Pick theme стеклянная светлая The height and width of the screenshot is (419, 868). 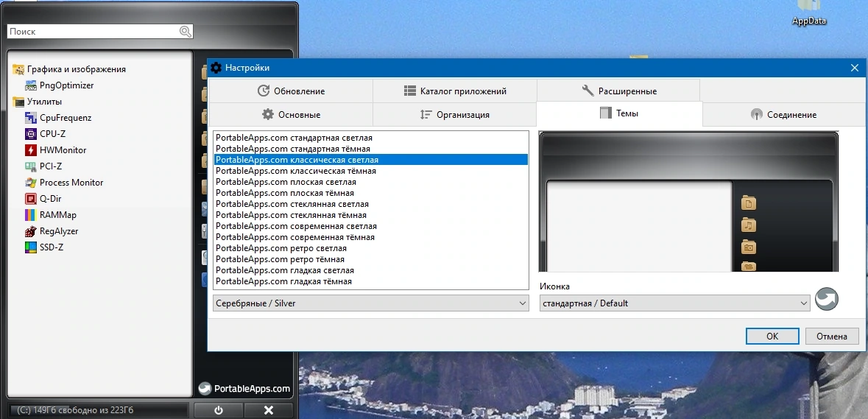(371, 204)
